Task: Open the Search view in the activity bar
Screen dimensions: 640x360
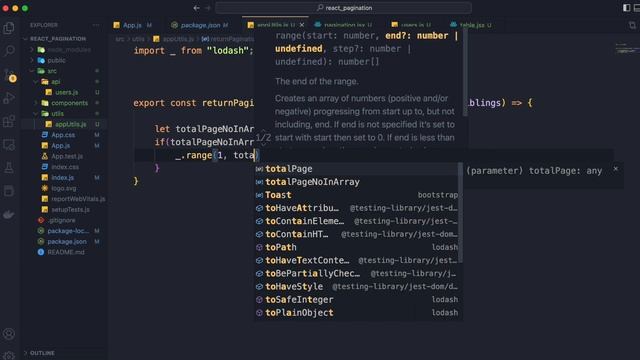Action: coord(9,51)
